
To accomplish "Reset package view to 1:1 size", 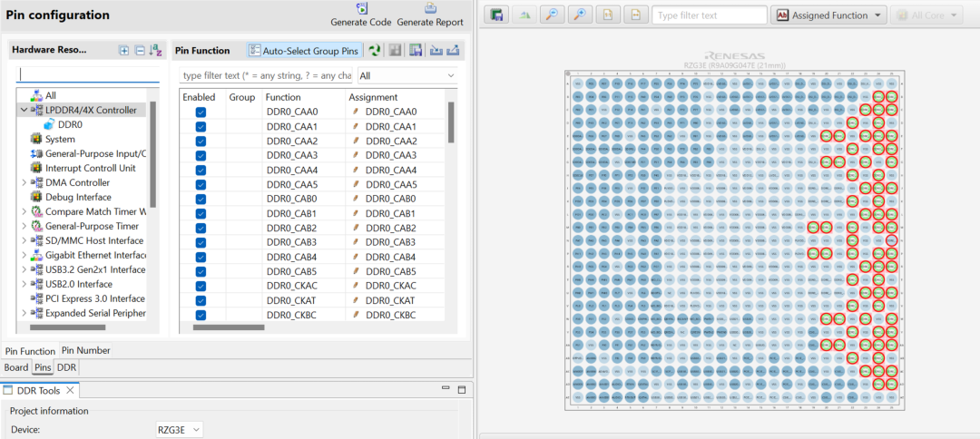I will 608,15.
